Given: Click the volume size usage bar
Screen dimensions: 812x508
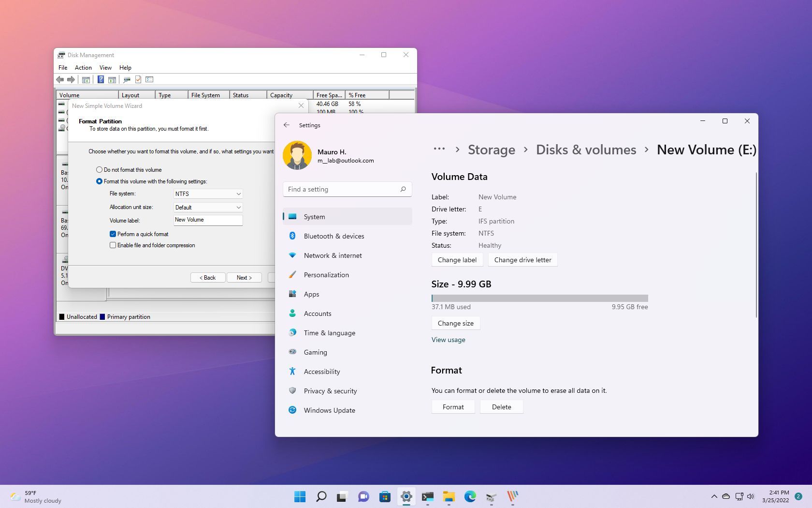Looking at the screenshot, I should pyautogui.click(x=540, y=298).
